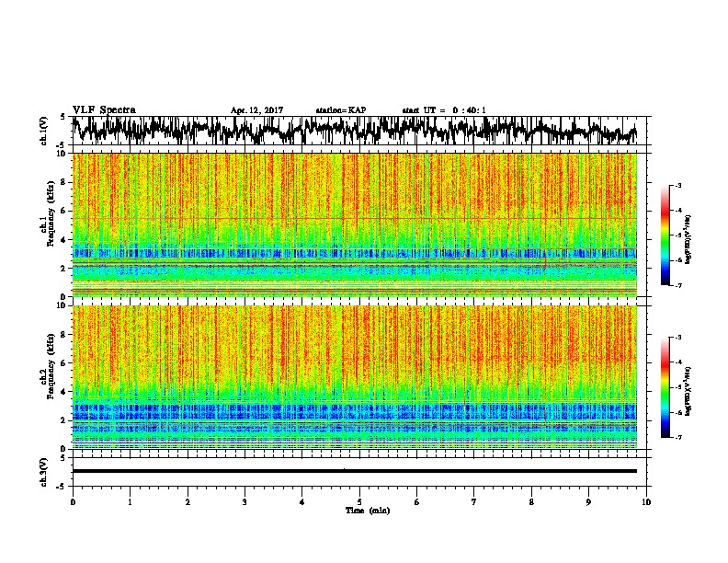
Task: Click the 'station=KAP' label
Action: [x=340, y=110]
